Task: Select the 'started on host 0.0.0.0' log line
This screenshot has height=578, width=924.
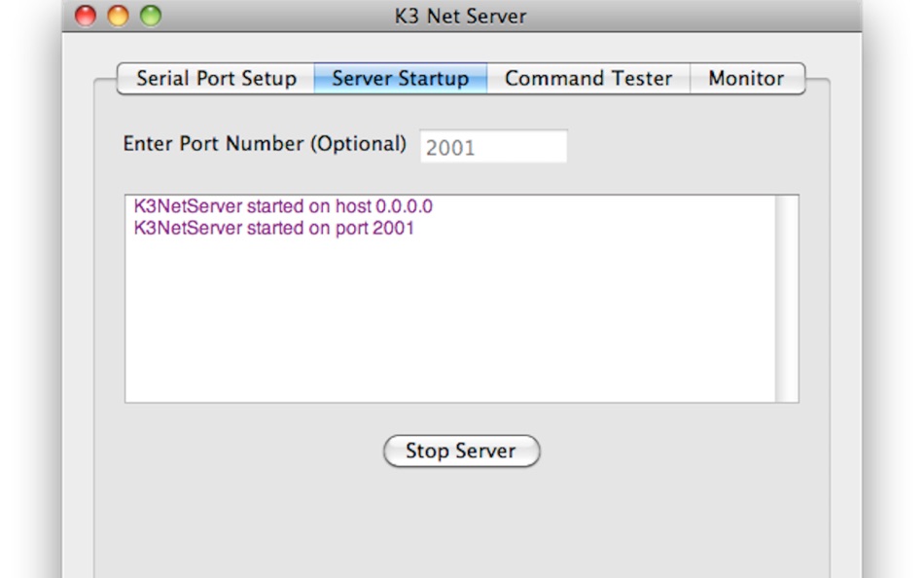Action: 283,206
